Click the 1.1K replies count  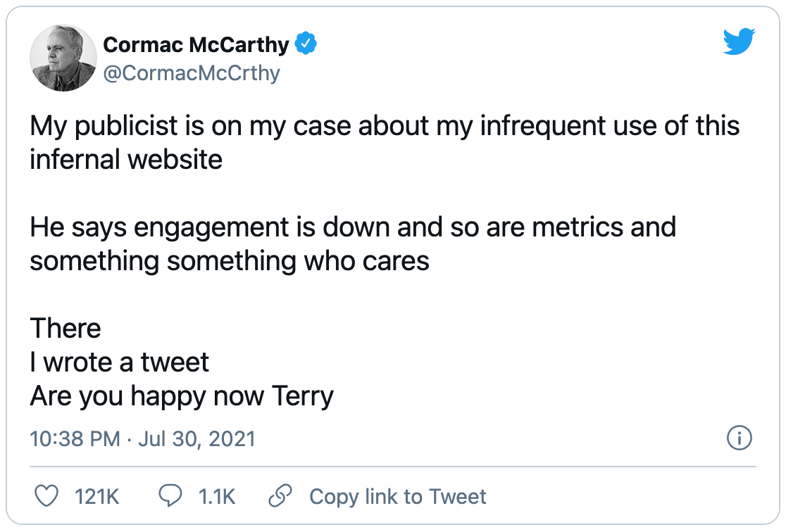(216, 497)
